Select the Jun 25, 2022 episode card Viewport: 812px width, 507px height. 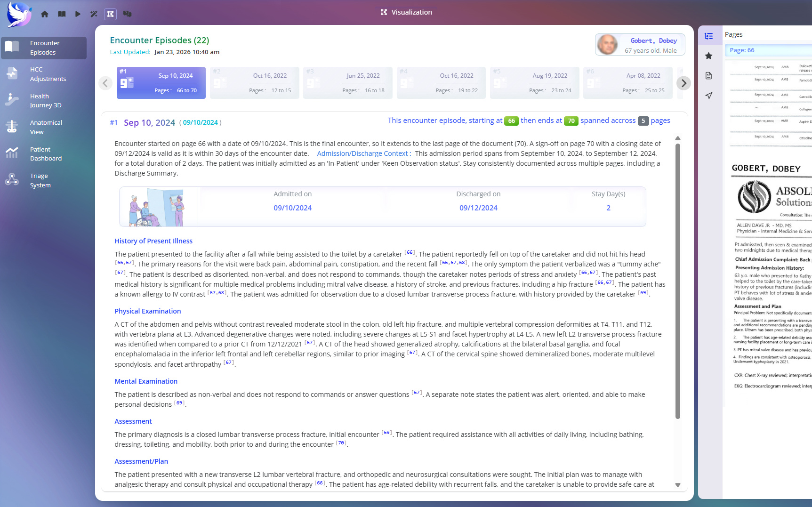347,83
